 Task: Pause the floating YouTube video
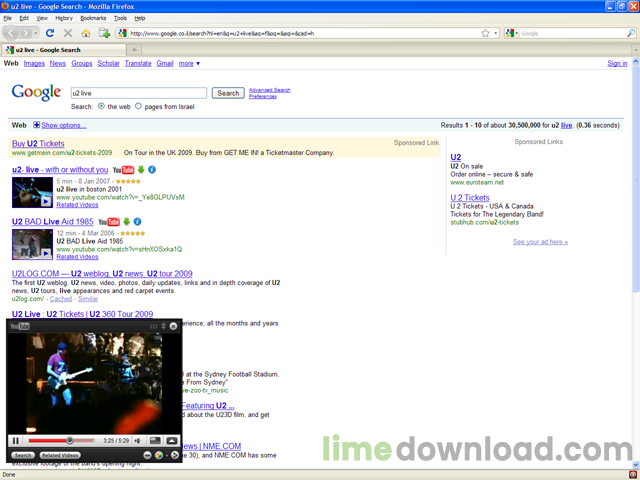16,440
